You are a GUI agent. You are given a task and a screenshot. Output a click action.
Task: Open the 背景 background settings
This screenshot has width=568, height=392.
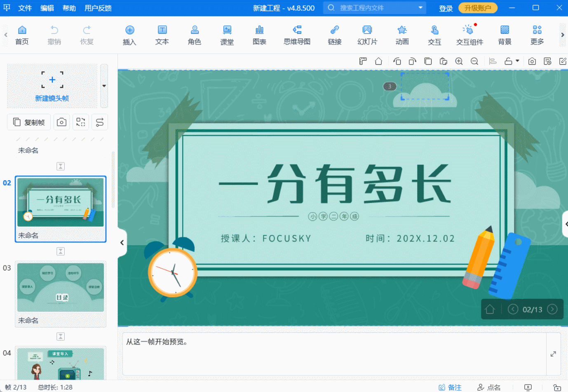pyautogui.click(x=505, y=35)
